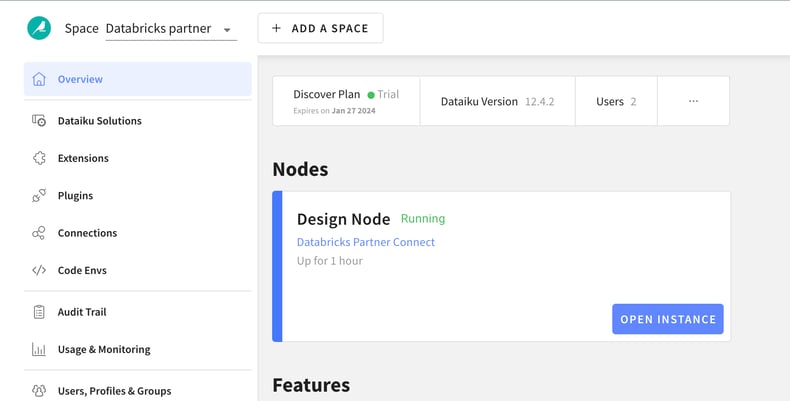Click the Dataiku bird logo
The height and width of the screenshot is (401, 790).
[x=39, y=28]
